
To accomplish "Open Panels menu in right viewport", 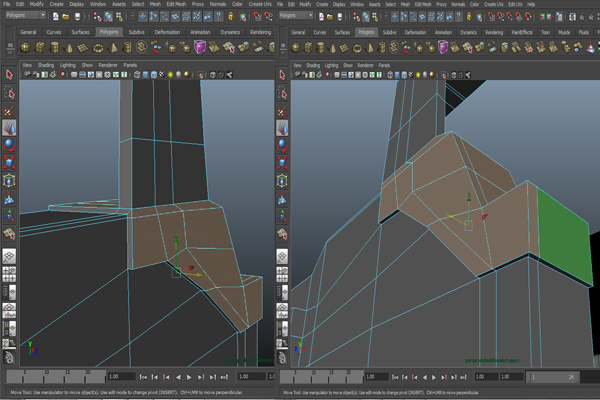I will (x=384, y=65).
